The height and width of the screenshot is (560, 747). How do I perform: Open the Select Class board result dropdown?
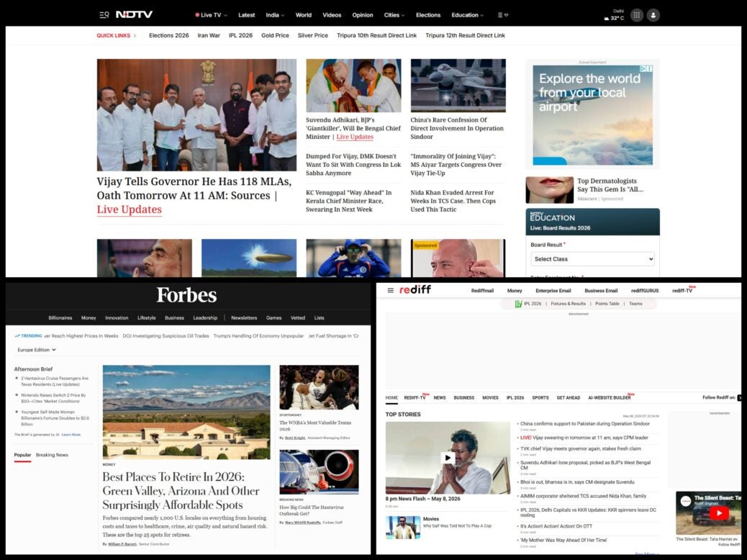(x=593, y=259)
